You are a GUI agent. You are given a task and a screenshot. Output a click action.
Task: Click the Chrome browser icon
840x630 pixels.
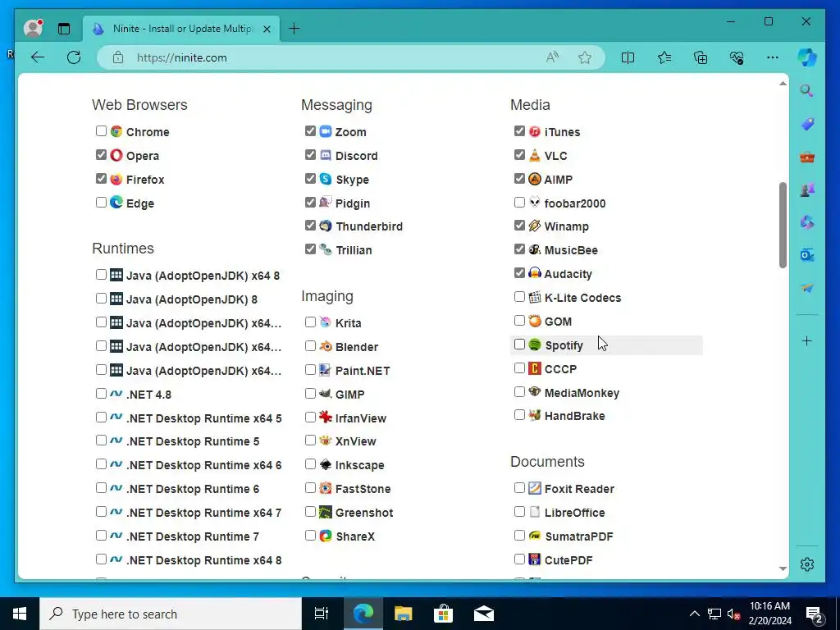tap(116, 131)
